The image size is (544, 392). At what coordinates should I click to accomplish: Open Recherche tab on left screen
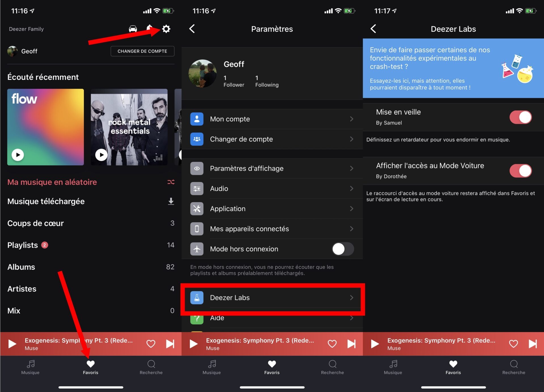(151, 367)
